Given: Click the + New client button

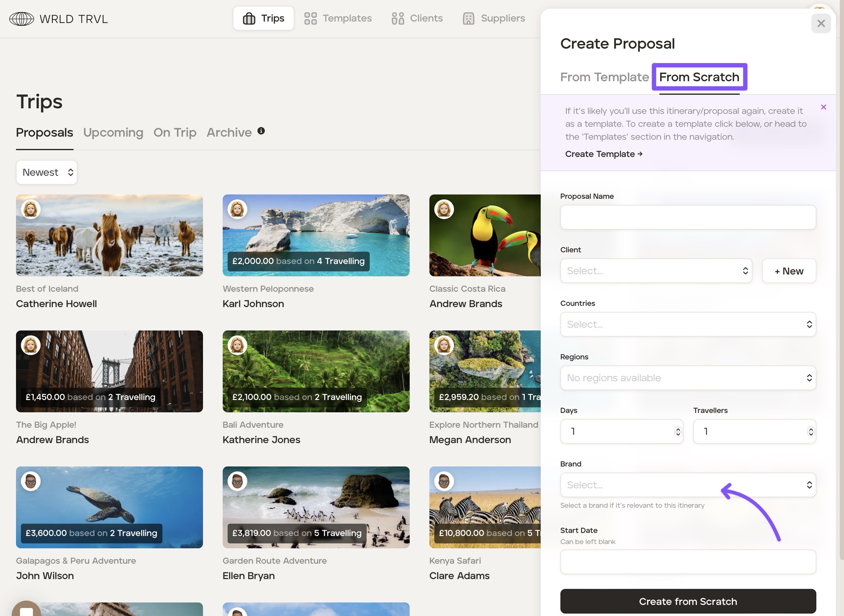Looking at the screenshot, I should (789, 271).
